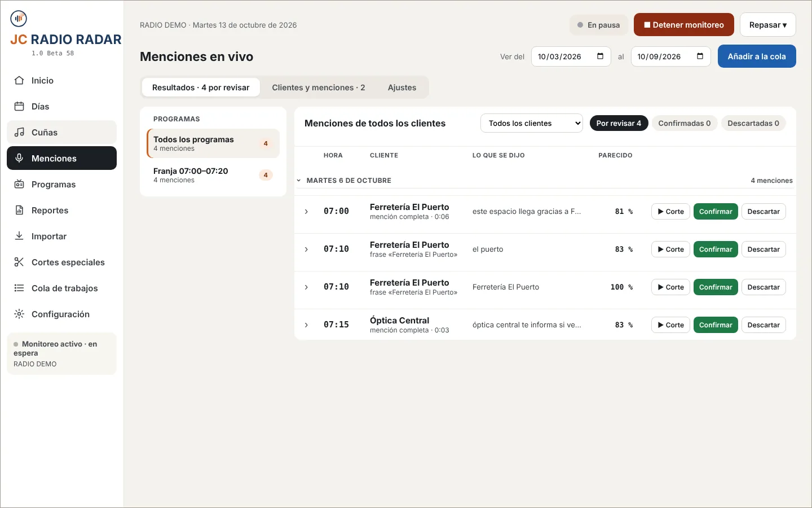812x508 pixels.
Task: Open the Importar download icon
Action: (x=19, y=237)
